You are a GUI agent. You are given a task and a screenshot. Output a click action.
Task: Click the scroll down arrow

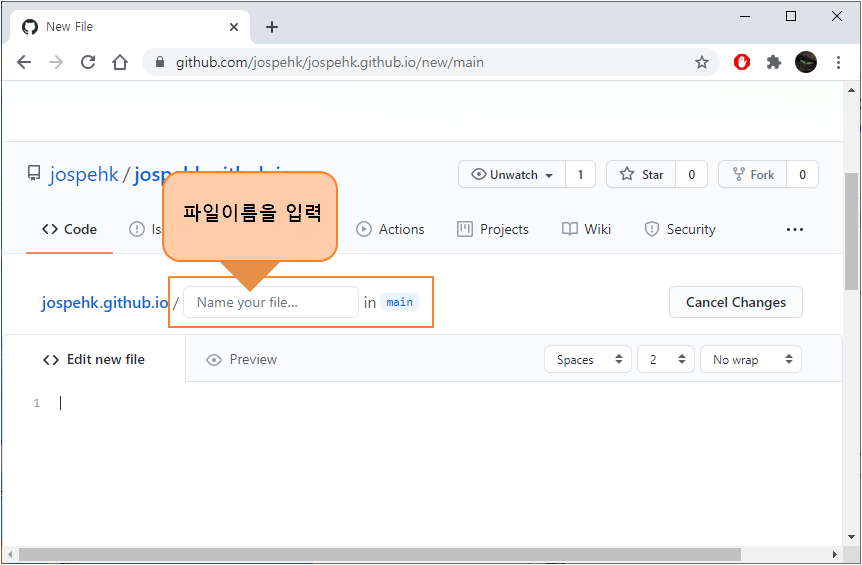[851, 536]
